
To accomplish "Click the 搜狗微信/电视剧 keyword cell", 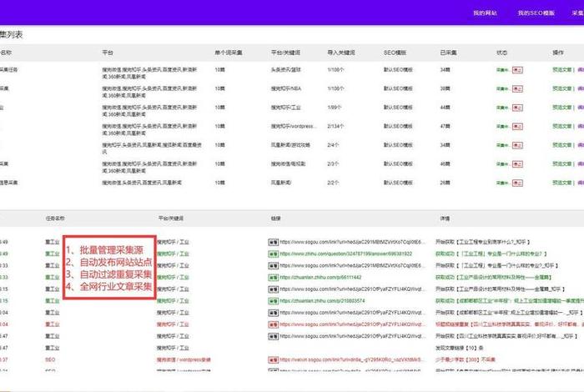I will point(289,163).
